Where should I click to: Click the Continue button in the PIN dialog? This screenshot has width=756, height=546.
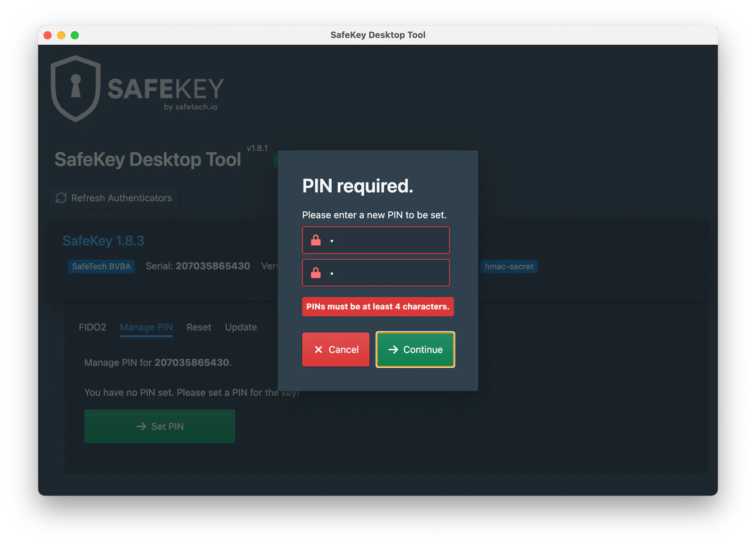415,349
